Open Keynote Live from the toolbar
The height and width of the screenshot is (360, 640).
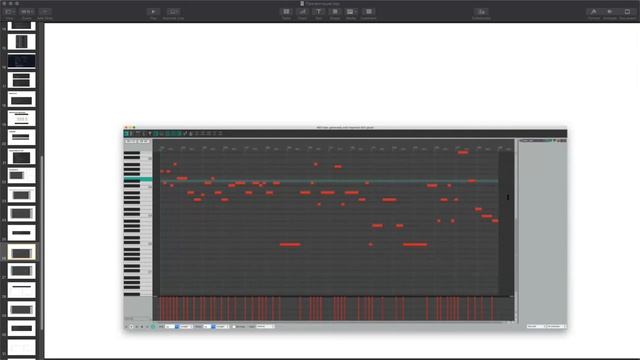click(x=173, y=12)
